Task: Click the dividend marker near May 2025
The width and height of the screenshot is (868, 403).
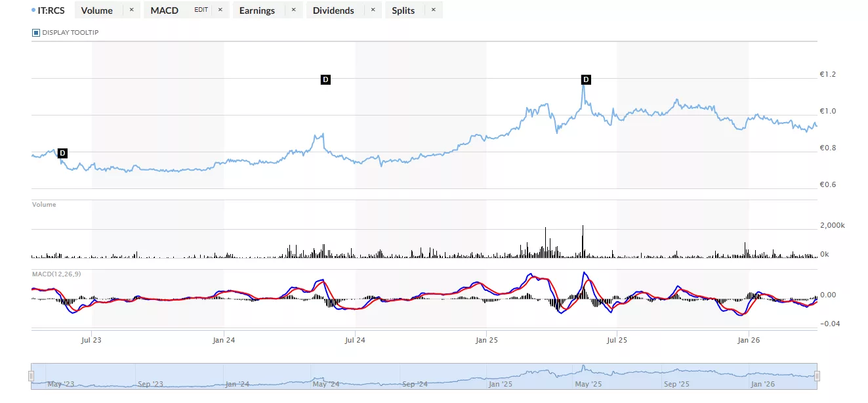Action: coord(587,79)
